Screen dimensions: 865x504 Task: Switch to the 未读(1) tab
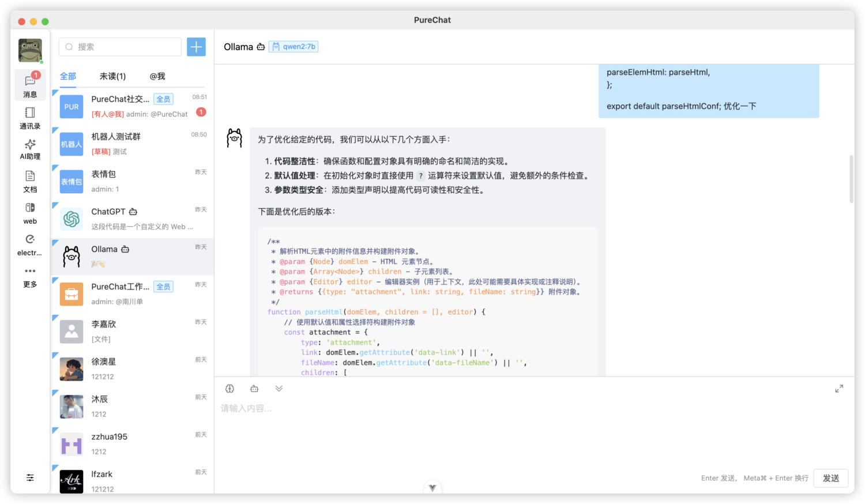pos(112,76)
